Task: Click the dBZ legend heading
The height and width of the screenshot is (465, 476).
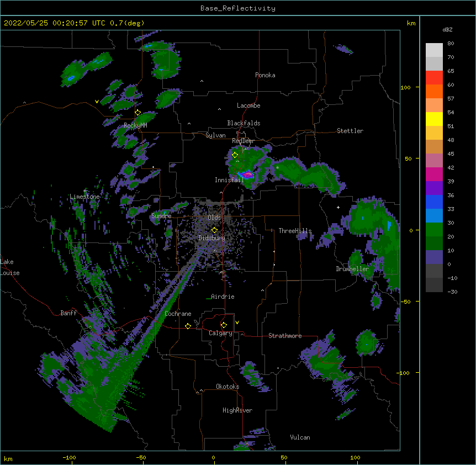Action: coord(447,30)
